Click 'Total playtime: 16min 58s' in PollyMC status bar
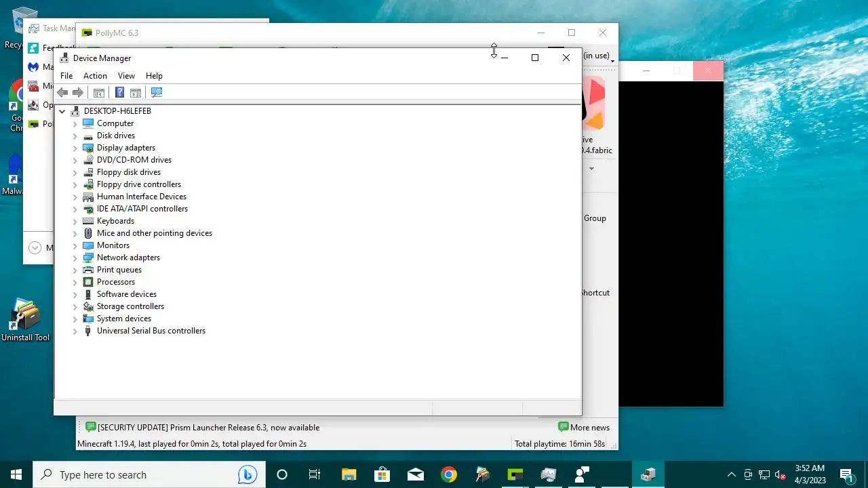868x488 pixels. [x=559, y=444]
